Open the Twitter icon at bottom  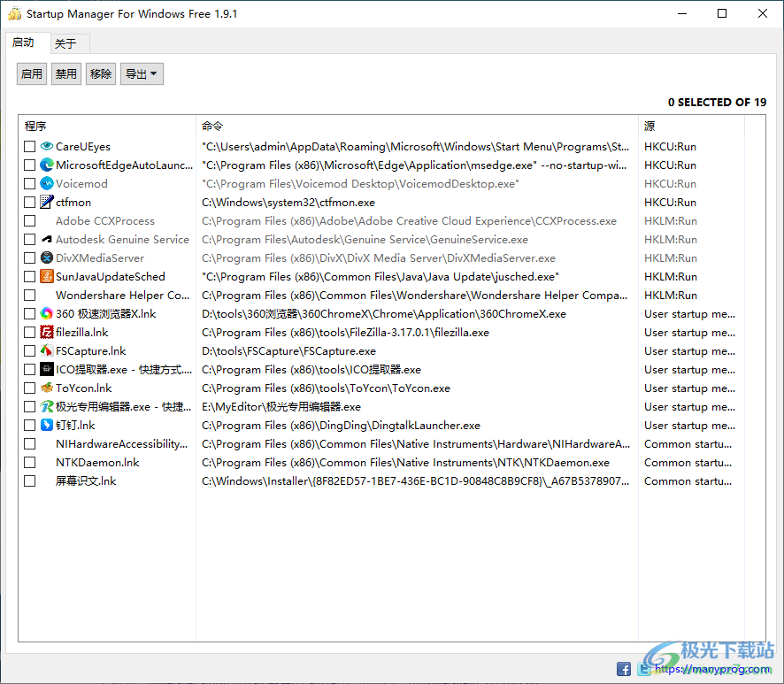644,669
